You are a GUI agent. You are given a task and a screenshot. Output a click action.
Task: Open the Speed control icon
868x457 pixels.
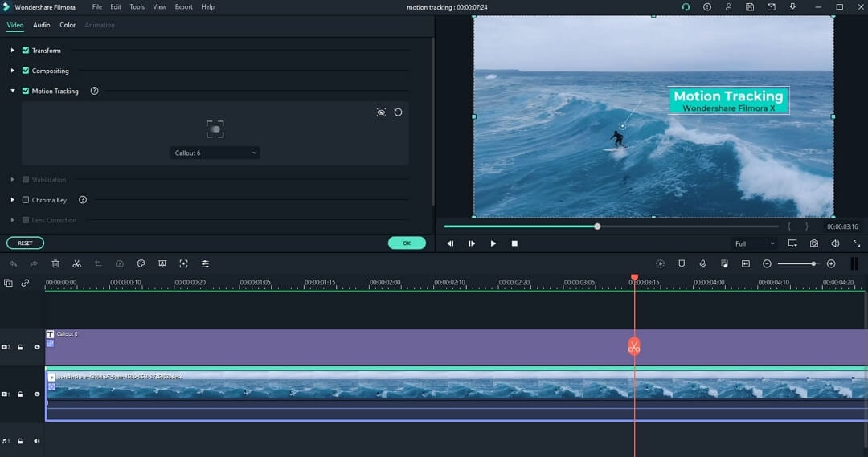point(120,264)
